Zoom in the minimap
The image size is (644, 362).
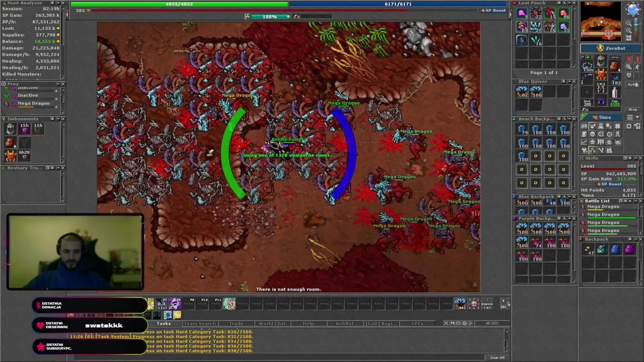(x=629, y=31)
